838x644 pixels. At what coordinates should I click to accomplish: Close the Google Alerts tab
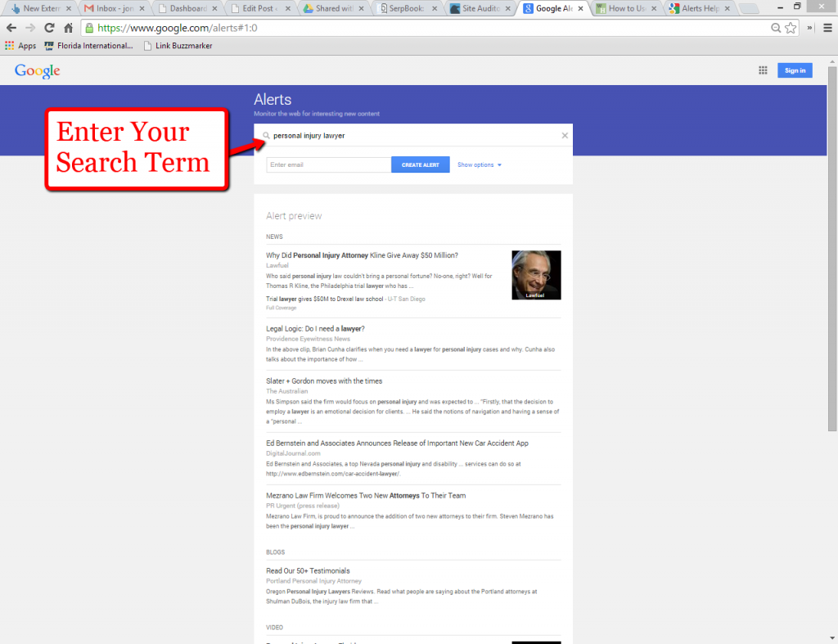coord(580,8)
